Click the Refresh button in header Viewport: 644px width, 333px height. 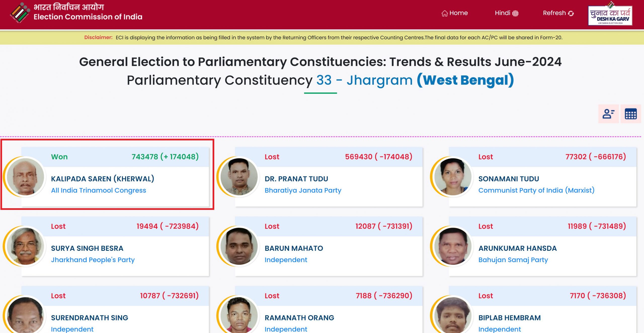[x=558, y=13]
